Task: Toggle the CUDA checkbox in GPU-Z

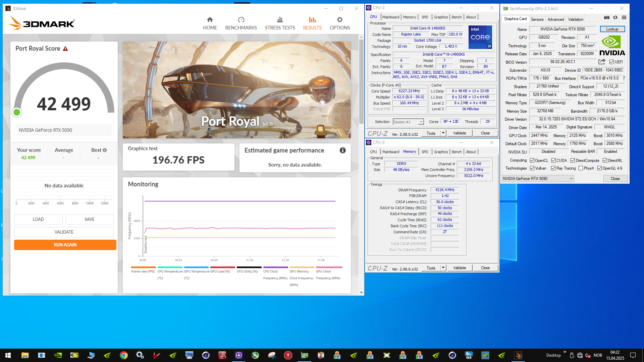Action: [553, 161]
